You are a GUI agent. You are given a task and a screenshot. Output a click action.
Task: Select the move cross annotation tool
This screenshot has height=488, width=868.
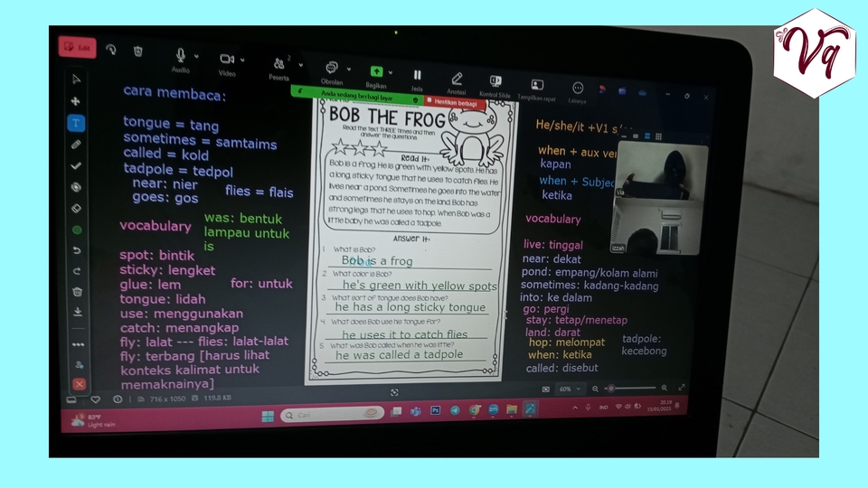(x=76, y=101)
